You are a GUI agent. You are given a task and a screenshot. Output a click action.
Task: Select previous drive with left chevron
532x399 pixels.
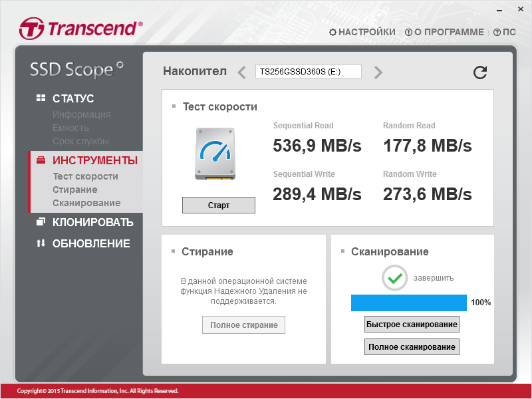[241, 72]
